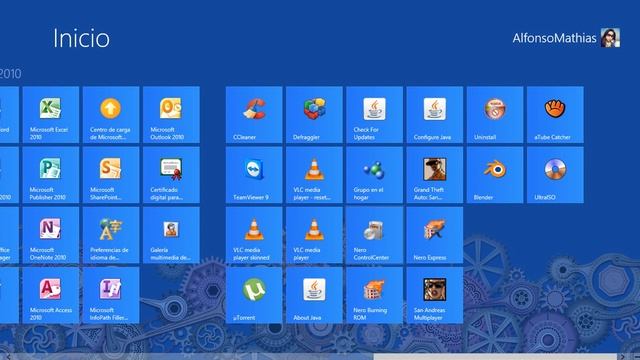Click the horizontal scrollbar thumb
Image resolution: width=640 pixels, height=360 pixels.
point(495,357)
